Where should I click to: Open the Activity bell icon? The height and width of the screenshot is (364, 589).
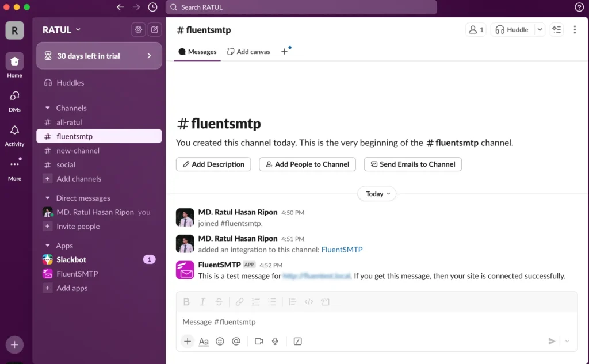(x=14, y=135)
